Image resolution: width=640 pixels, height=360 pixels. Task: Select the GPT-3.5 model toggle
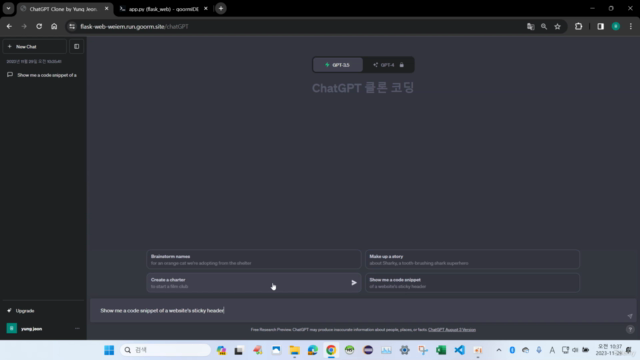tap(338, 65)
